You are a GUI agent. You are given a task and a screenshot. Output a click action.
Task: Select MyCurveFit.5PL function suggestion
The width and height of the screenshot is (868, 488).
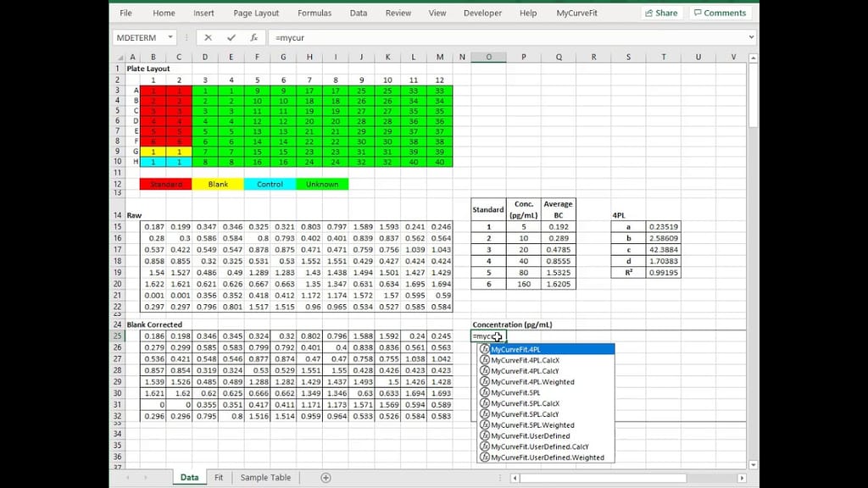point(547,392)
